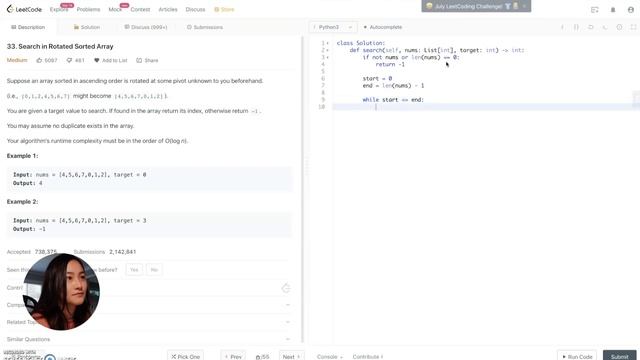640x360 pixels.
Task: Open the Problems menu item
Action: tap(88, 9)
